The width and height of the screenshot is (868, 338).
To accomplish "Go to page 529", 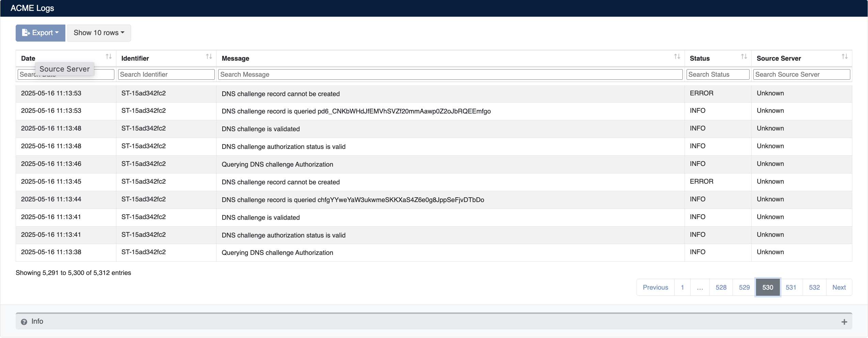I will 744,287.
